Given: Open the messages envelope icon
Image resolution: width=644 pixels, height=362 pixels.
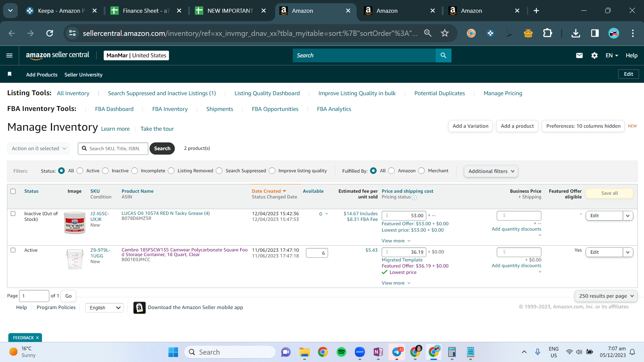Looking at the screenshot, I should point(579,55).
